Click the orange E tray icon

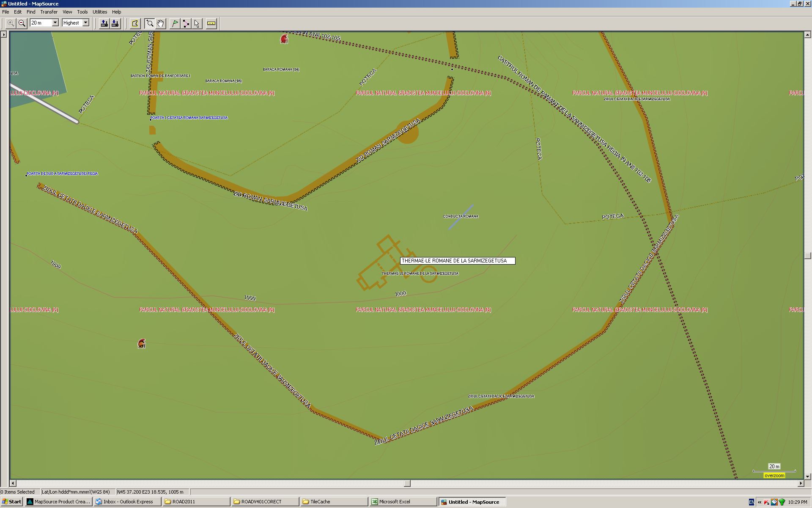[x=774, y=502]
